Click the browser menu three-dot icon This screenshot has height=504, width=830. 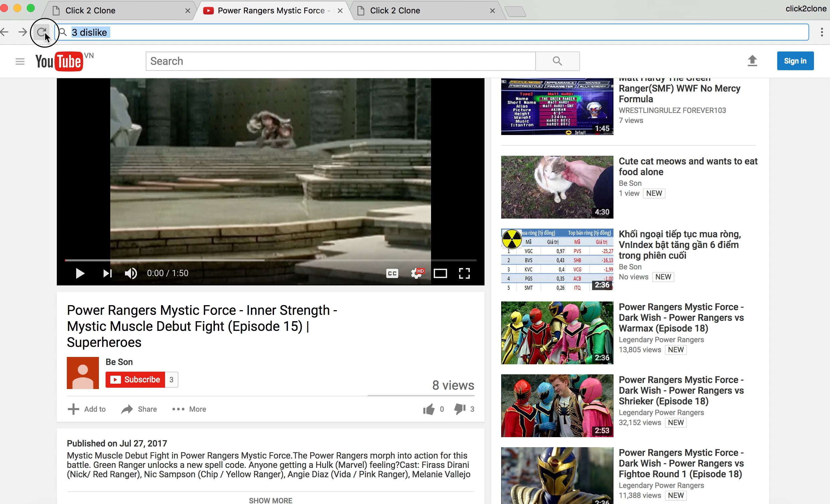point(822,32)
